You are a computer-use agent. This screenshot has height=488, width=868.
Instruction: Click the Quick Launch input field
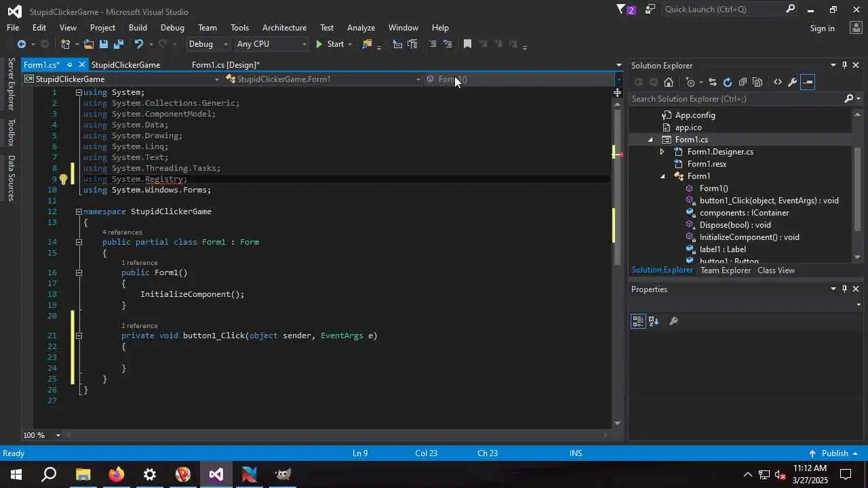point(722,9)
